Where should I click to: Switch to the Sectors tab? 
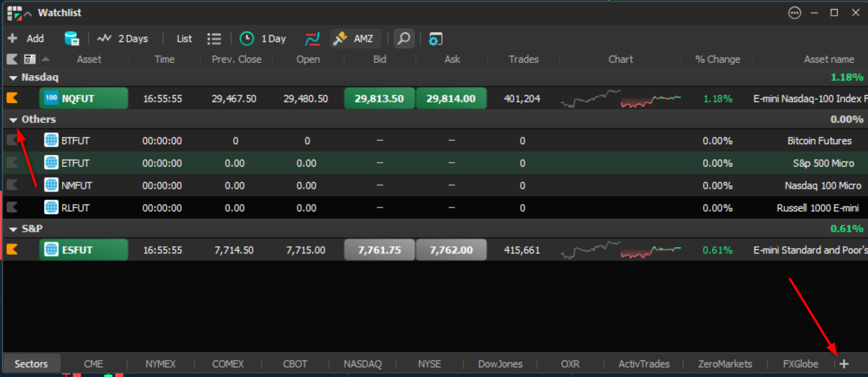pos(31,363)
